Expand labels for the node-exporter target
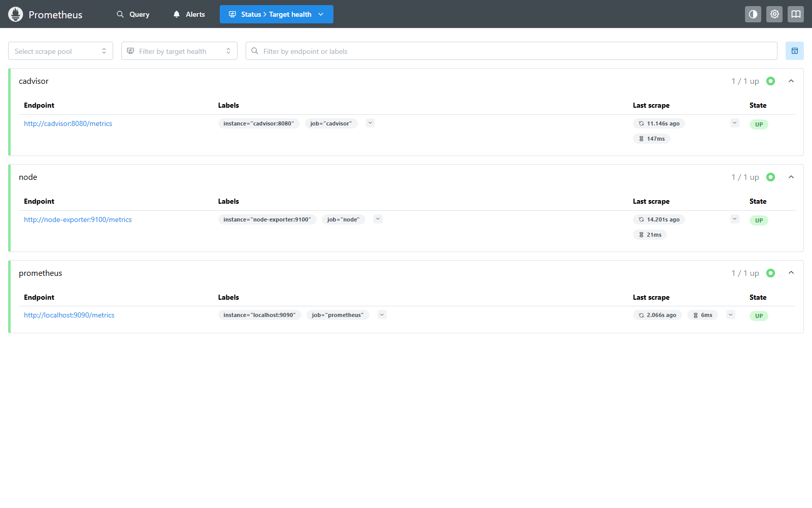Viewport: 812px width, 508px height. (378, 219)
